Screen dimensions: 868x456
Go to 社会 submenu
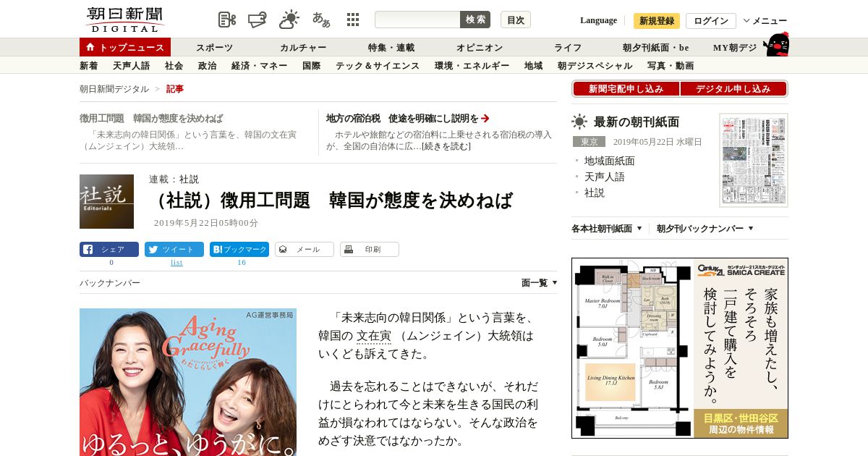click(174, 65)
